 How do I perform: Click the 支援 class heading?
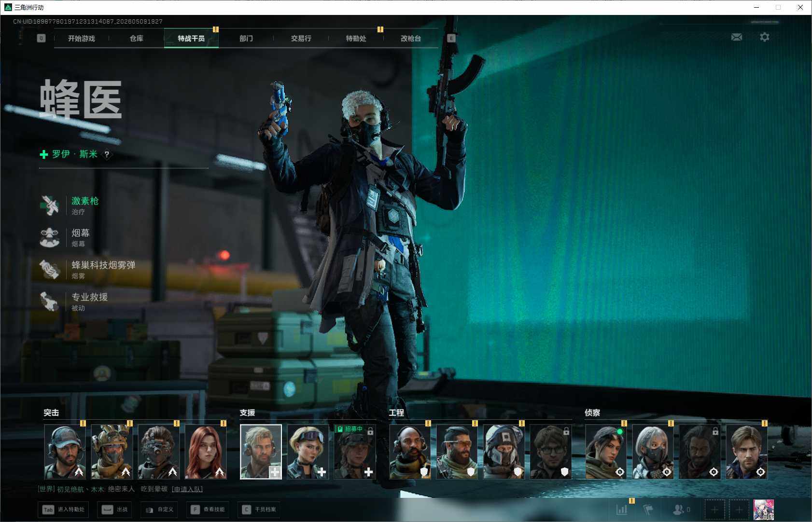tap(247, 413)
